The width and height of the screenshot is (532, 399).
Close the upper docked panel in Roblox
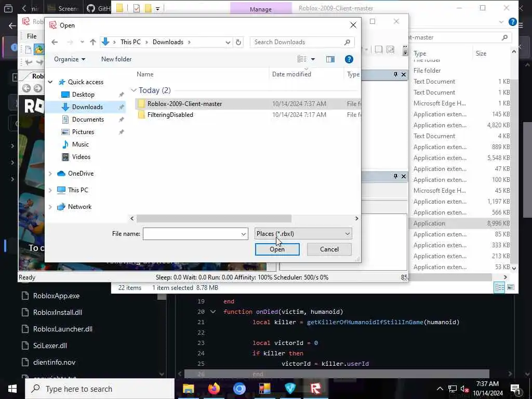(x=403, y=74)
